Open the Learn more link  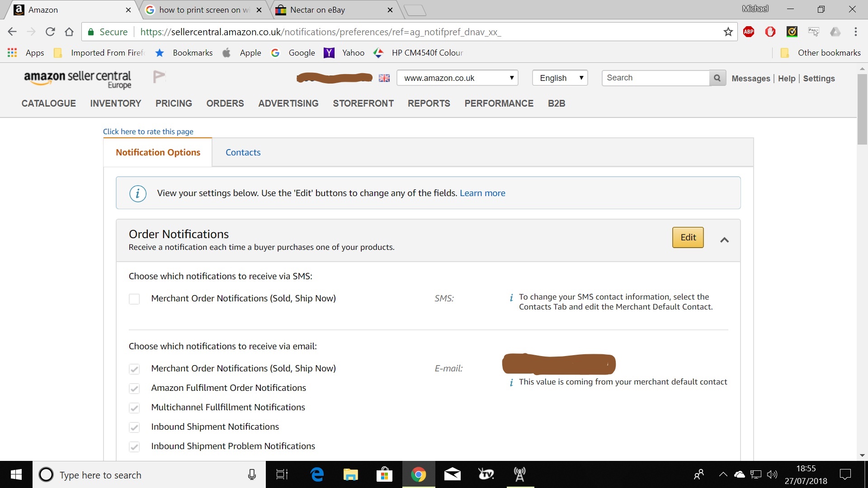click(482, 193)
